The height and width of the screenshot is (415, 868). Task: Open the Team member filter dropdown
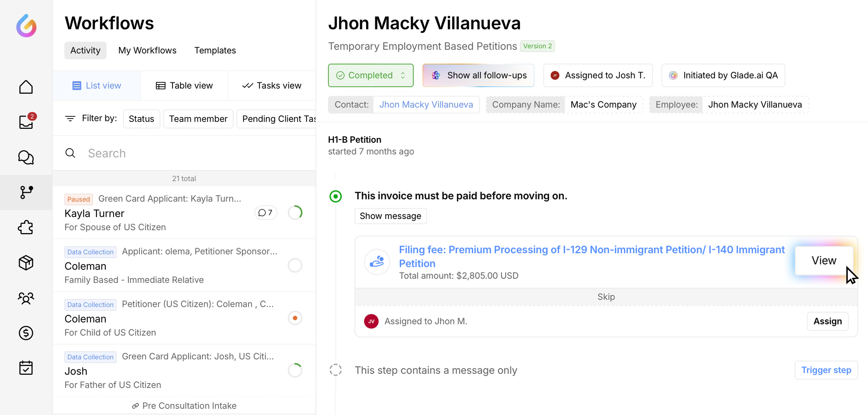point(198,119)
